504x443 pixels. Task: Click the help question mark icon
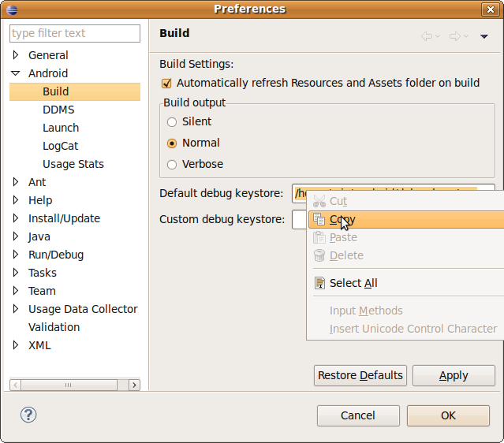28,415
